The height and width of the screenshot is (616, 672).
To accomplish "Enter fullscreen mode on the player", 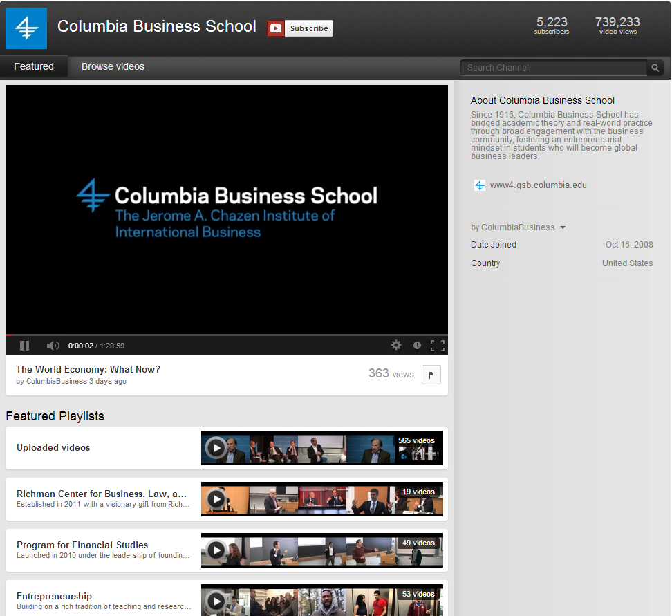I will click(x=438, y=345).
